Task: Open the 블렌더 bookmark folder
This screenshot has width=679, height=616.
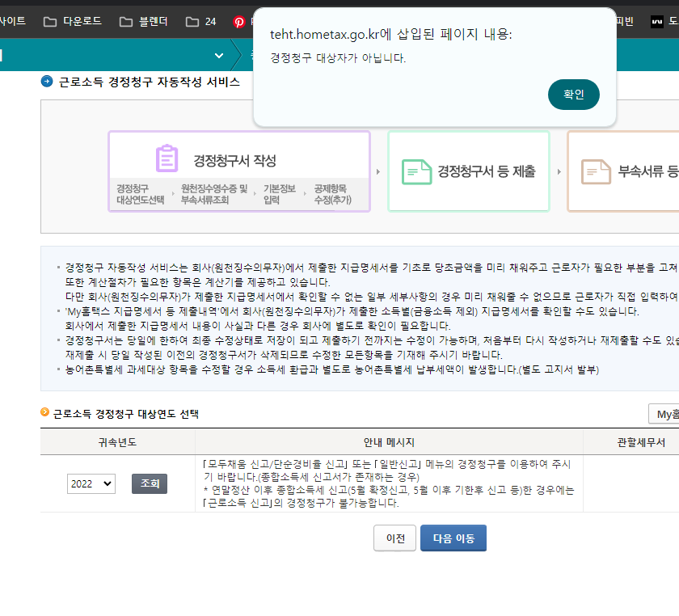Action: (x=143, y=21)
